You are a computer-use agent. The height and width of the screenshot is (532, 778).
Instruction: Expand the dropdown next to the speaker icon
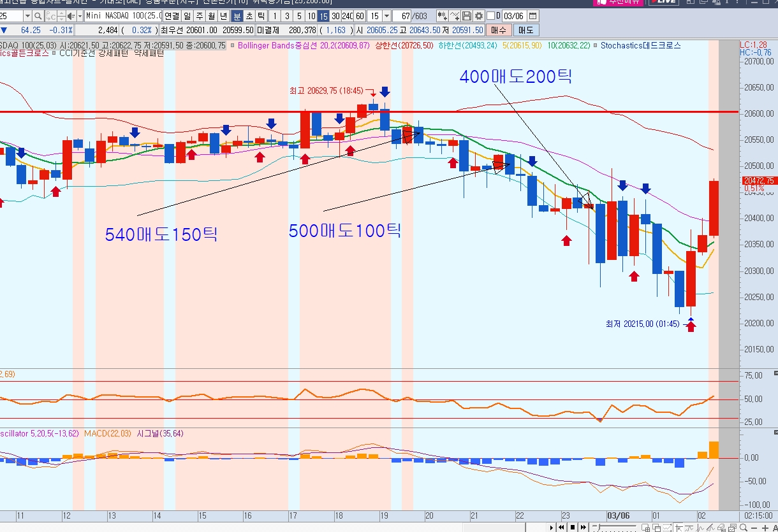80,16
